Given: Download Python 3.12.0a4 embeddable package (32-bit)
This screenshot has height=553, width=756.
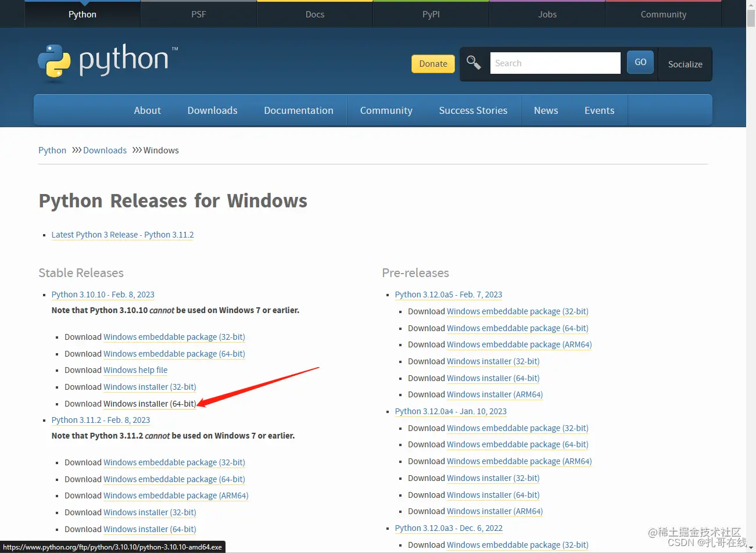Looking at the screenshot, I should click(518, 428).
